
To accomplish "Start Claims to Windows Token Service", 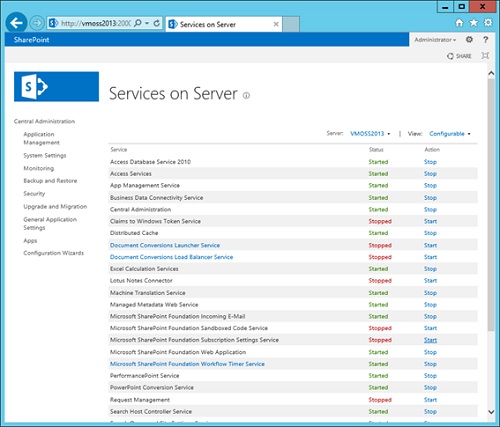I will click(x=430, y=221).
